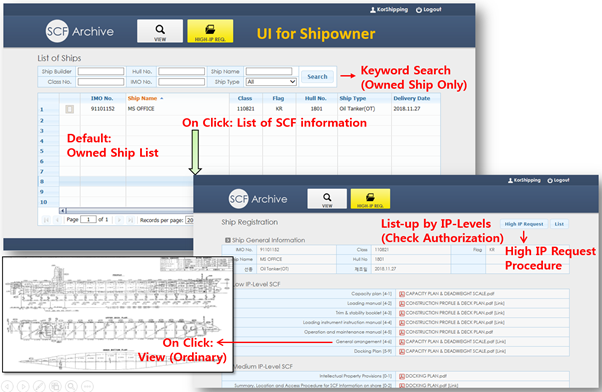Focus the Ship Name search field
Image resolution: width=602 pixels, height=392 pixels.
(x=269, y=71)
